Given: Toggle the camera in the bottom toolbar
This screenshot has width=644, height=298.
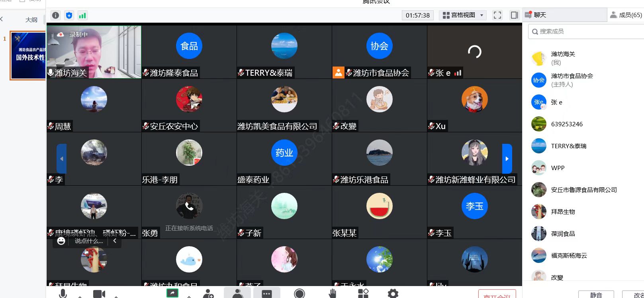Looking at the screenshot, I should pyautogui.click(x=99, y=294).
